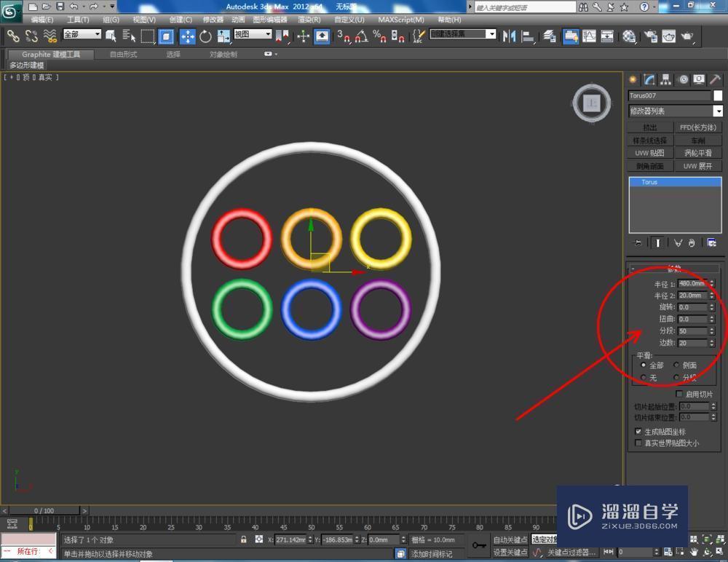The height and width of the screenshot is (562, 728).
Task: Switch to the 自由形式 tab
Action: pos(122,53)
